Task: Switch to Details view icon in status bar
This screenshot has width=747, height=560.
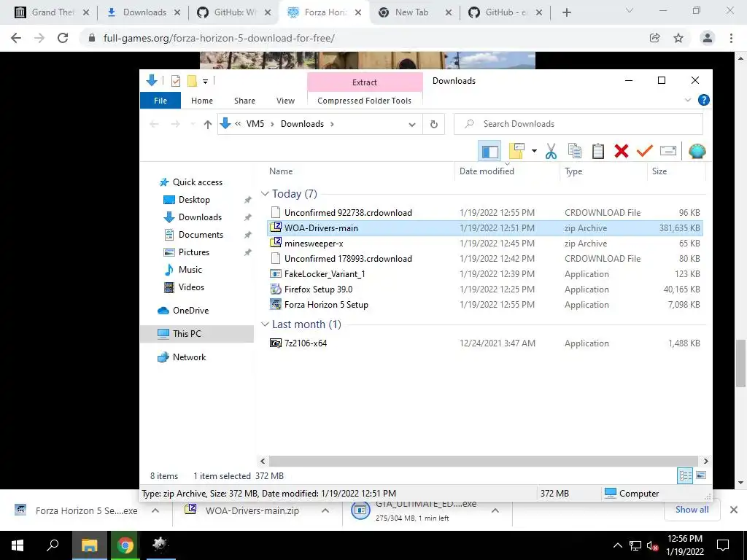Action: (x=685, y=475)
